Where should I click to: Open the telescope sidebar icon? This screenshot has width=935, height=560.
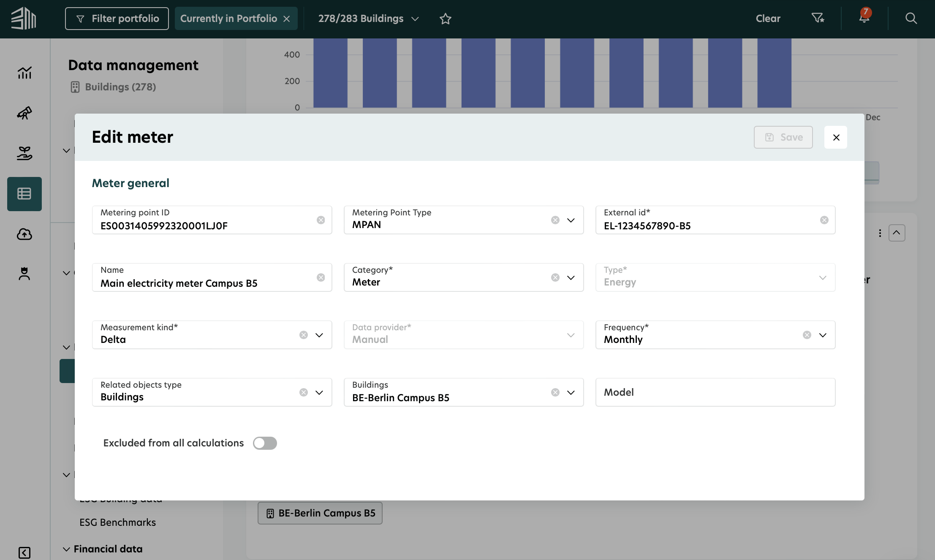click(x=24, y=113)
